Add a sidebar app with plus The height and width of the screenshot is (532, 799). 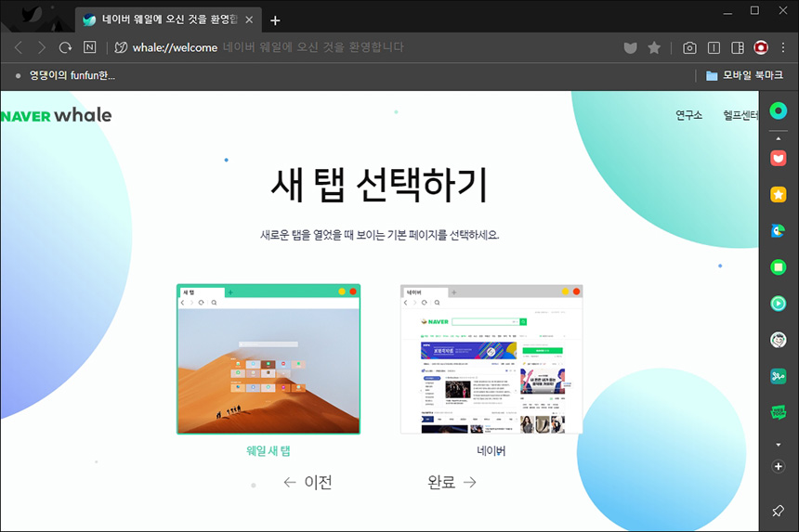[x=779, y=466]
